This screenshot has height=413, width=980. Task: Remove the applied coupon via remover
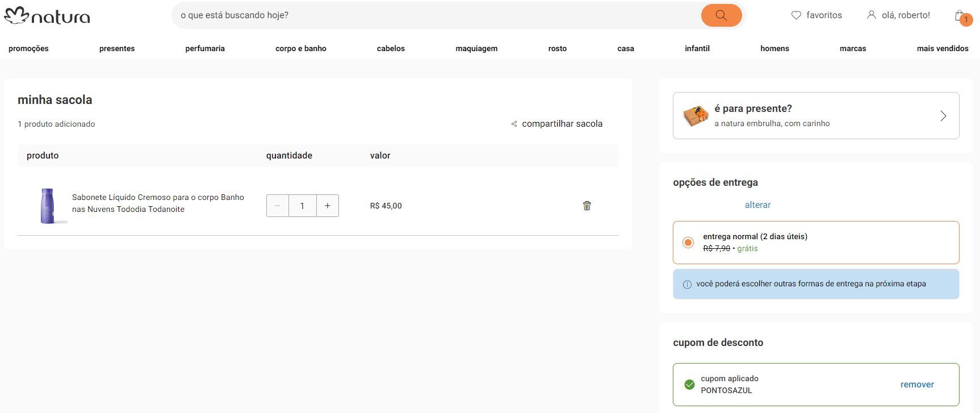pos(917,385)
